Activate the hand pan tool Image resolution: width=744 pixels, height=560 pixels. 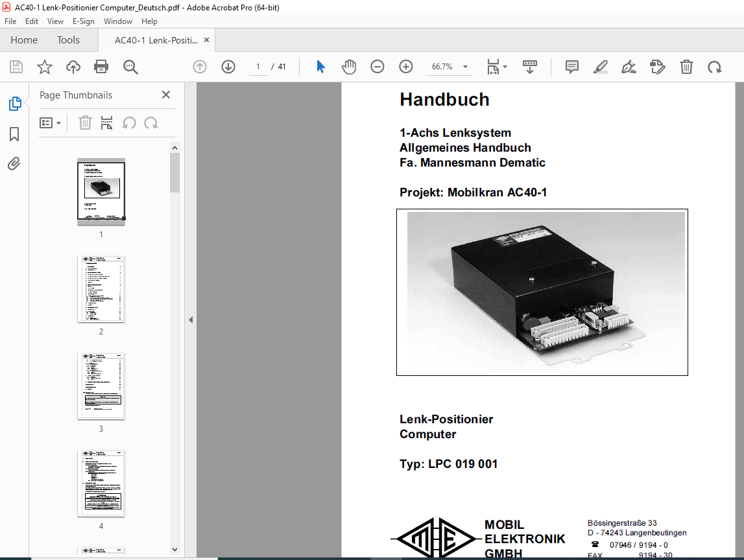(349, 67)
